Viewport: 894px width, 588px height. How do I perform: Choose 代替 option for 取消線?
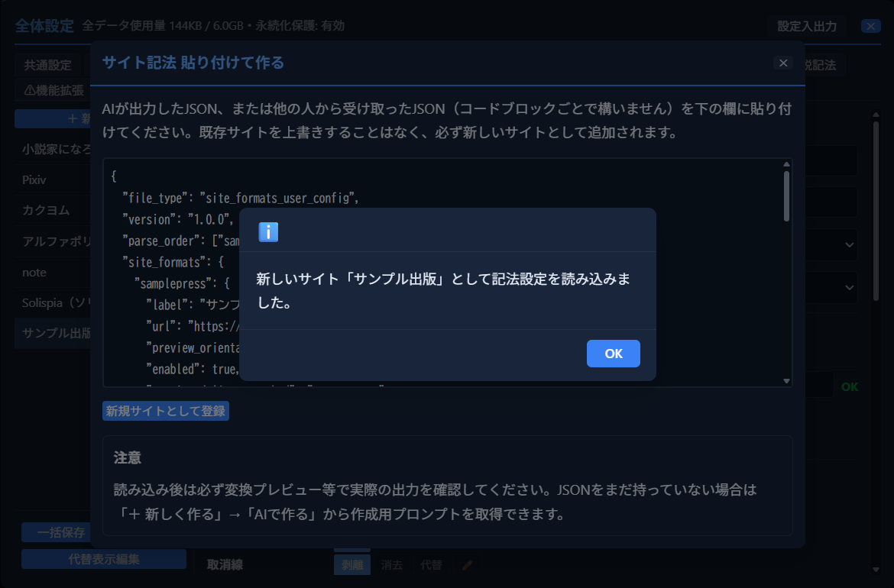[430, 564]
